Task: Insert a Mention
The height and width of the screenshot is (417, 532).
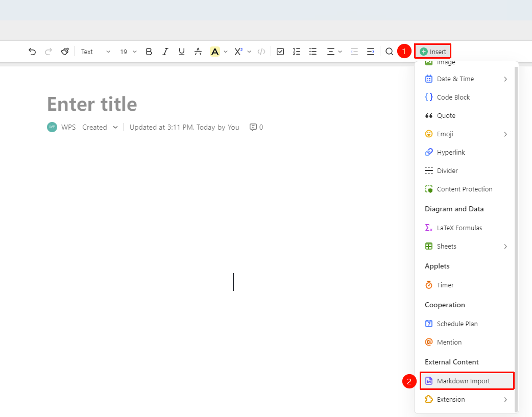Action: pyautogui.click(x=466, y=342)
